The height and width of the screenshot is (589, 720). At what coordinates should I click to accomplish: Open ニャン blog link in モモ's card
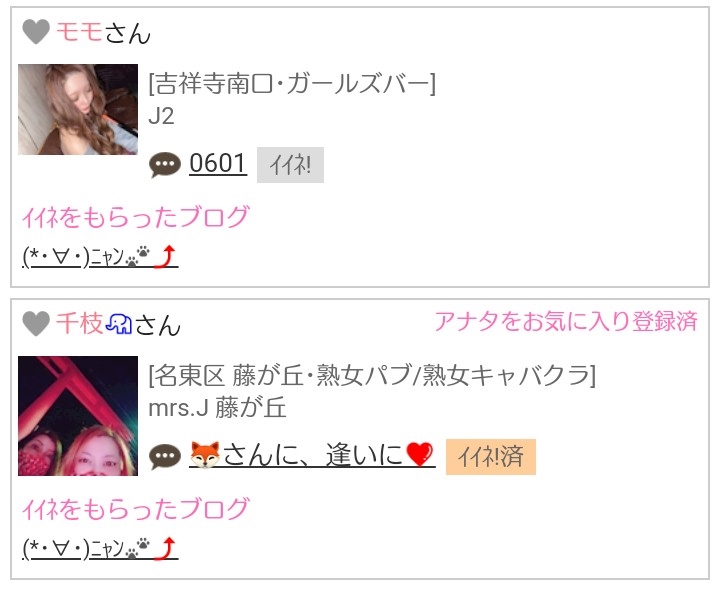(x=100, y=257)
